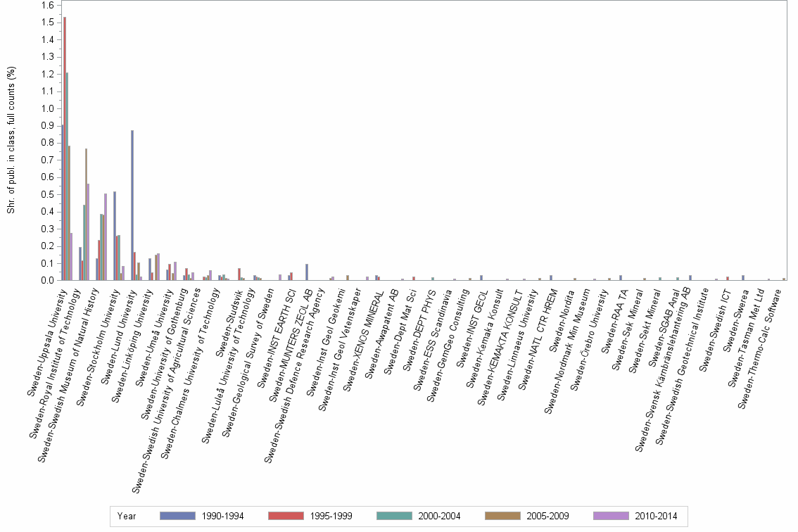
Task: Select the red 1995-1999 legend swatch
Action: pyautogui.click(x=285, y=516)
